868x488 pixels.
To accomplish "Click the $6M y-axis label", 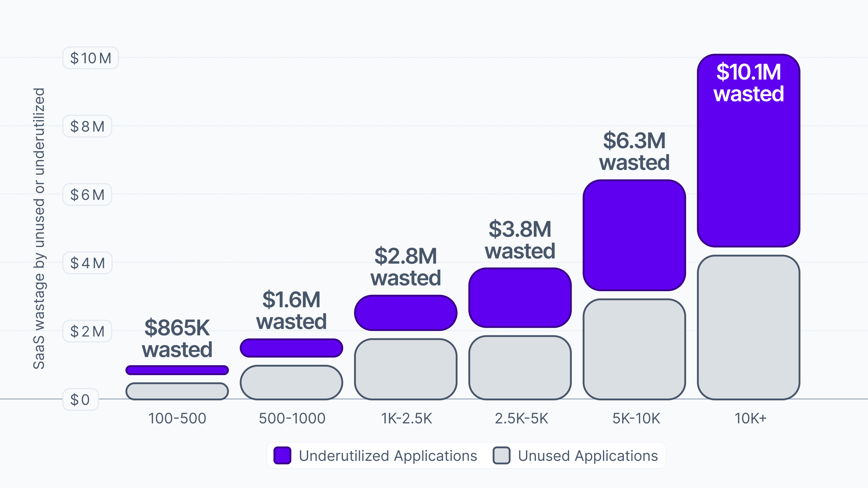I will pos(87,195).
